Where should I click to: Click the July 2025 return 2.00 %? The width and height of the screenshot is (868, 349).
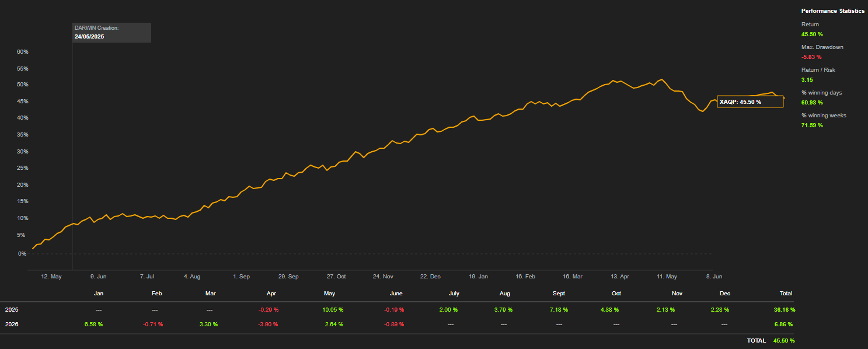(449, 309)
